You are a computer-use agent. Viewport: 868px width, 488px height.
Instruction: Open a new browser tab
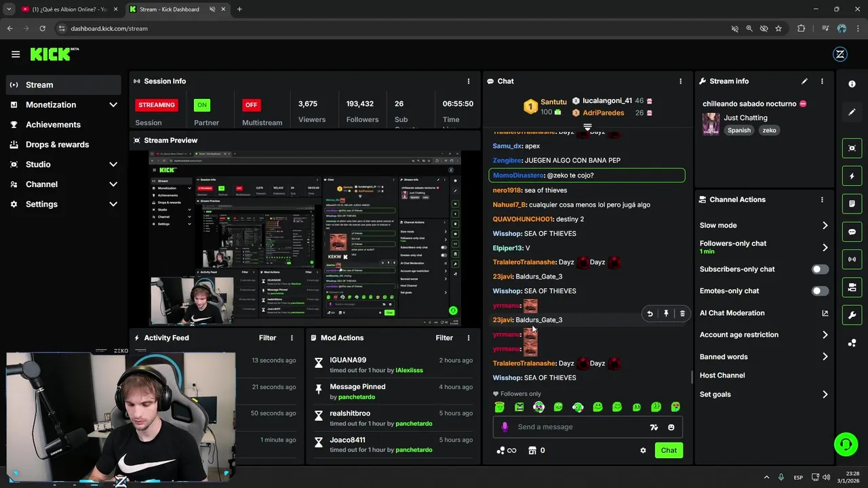coord(239,9)
